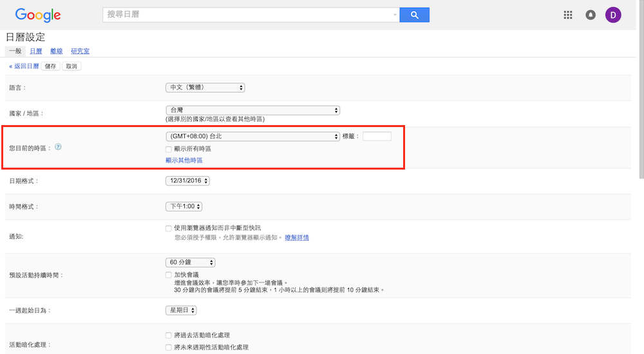Open the country dropdown showing 台灣
The image size is (644, 354).
[252, 110]
